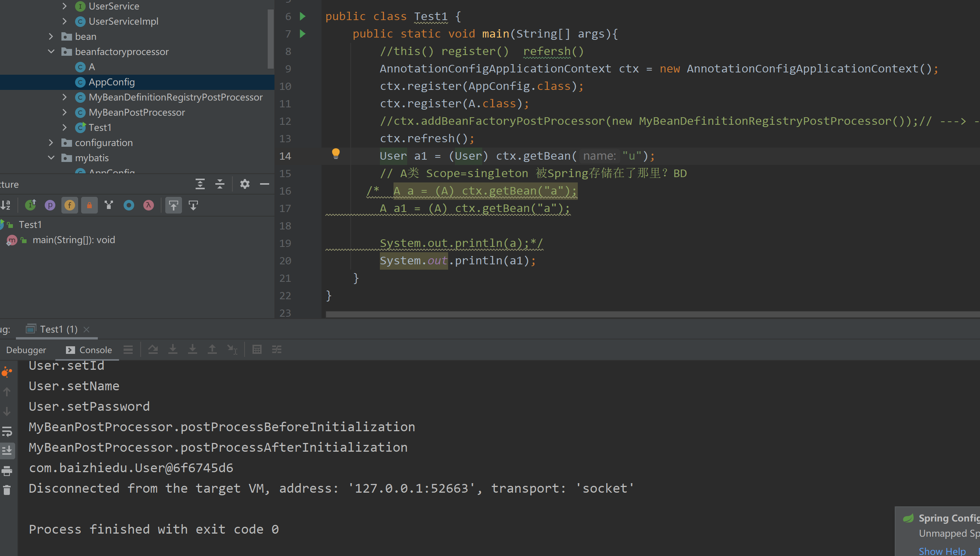The height and width of the screenshot is (556, 980).
Task: Expand MyBeanDefinitionRegistryPostProcessor class node
Action: point(64,97)
